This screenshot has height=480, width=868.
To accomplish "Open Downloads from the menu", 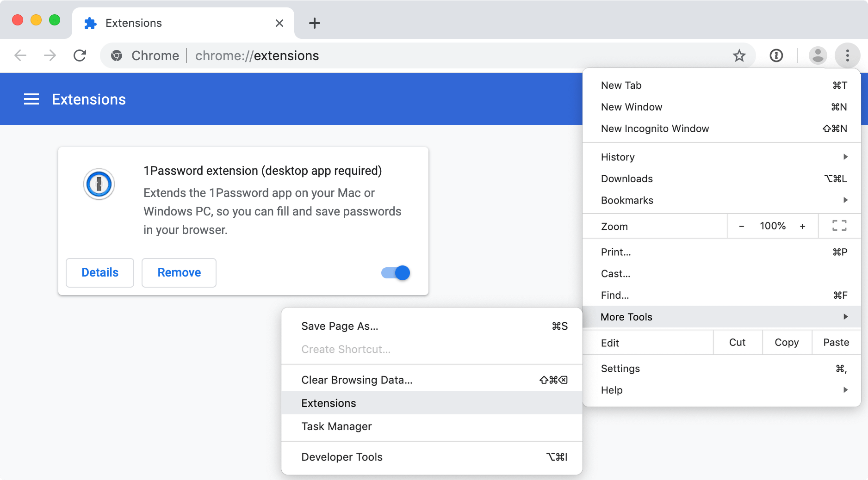I will 722,178.
